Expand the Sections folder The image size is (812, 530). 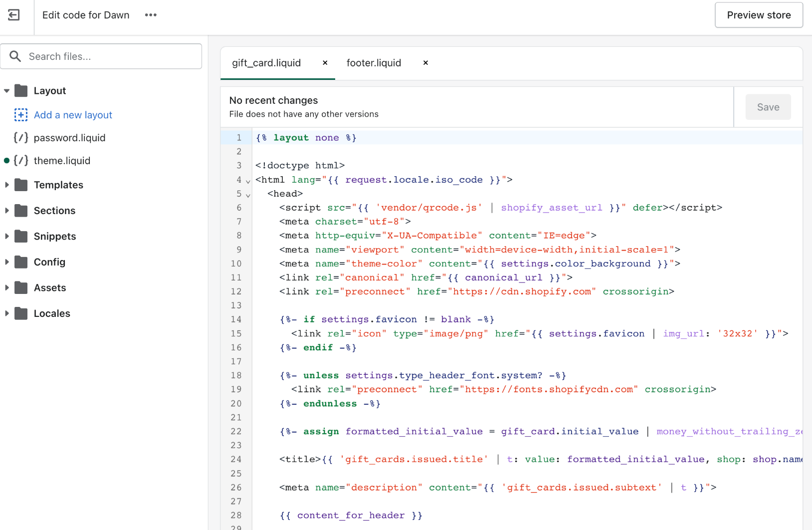click(x=7, y=211)
